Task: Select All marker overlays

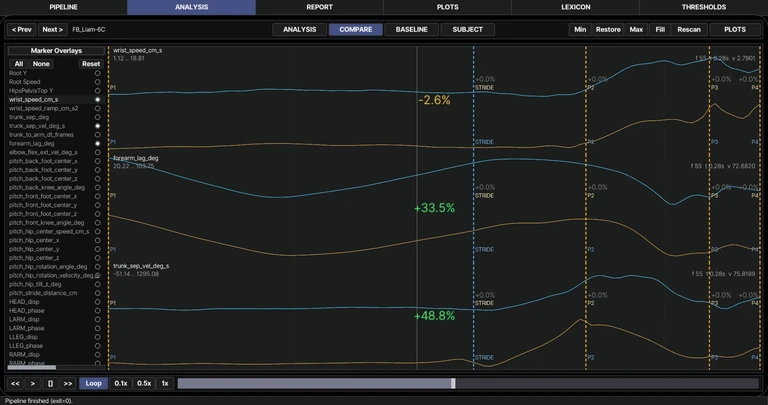Action: pos(19,64)
